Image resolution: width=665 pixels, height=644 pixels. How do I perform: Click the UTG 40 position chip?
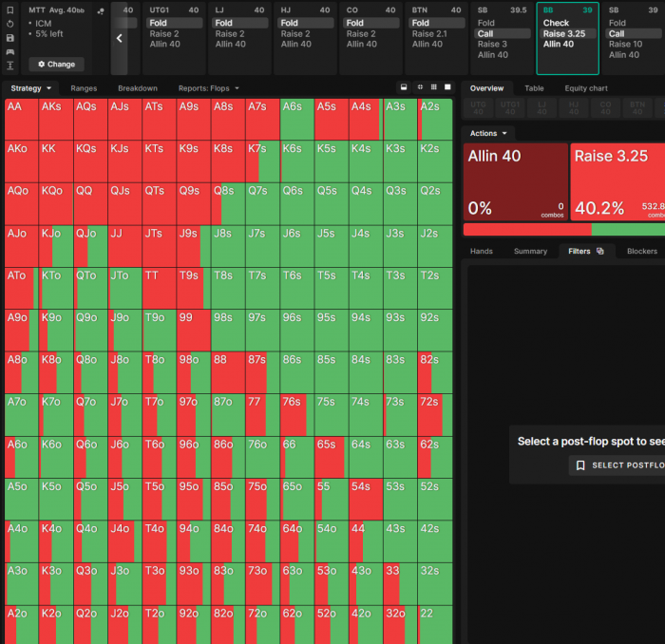[478, 107]
